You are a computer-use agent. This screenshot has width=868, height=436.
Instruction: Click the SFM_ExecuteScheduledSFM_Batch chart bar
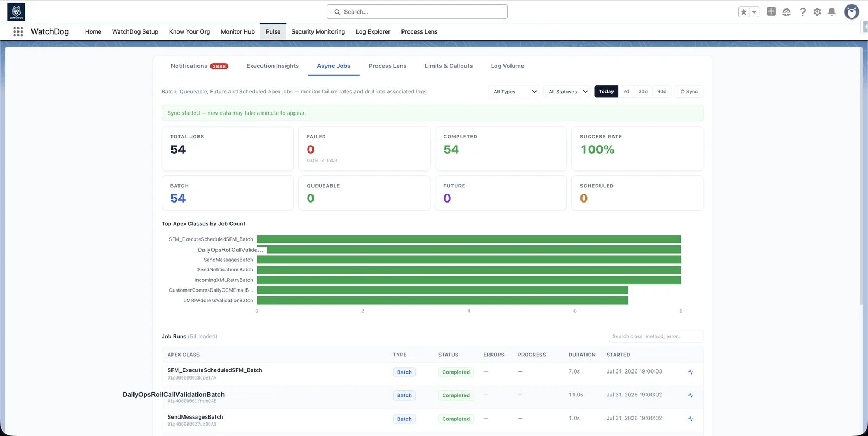[469, 239]
